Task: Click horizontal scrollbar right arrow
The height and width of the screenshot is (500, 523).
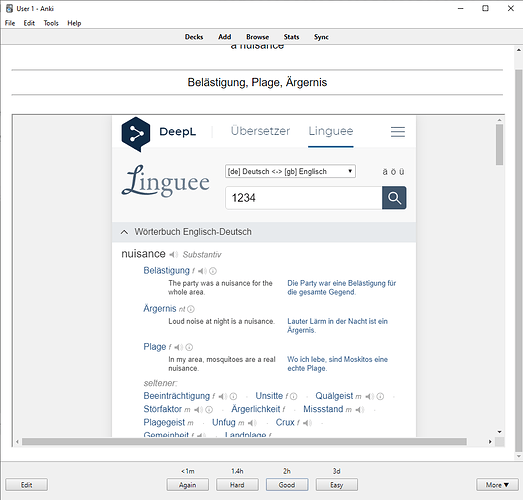Action: click(490, 442)
